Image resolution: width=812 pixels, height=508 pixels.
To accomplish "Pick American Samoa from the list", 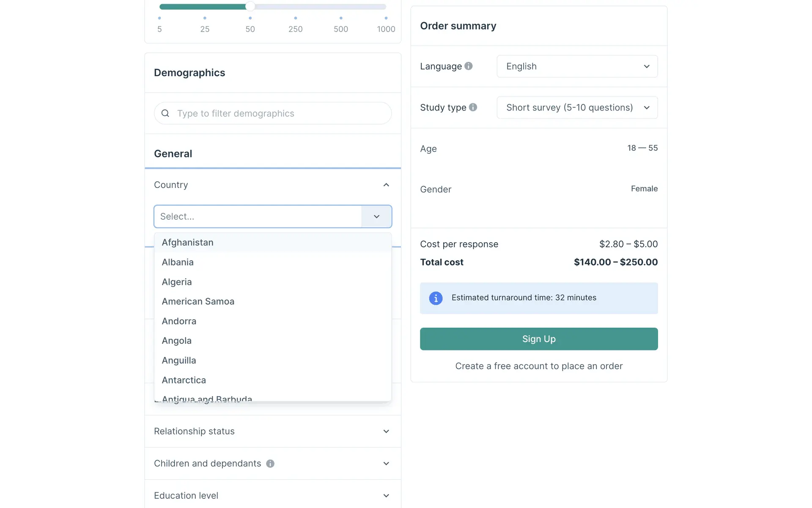I will (x=198, y=301).
